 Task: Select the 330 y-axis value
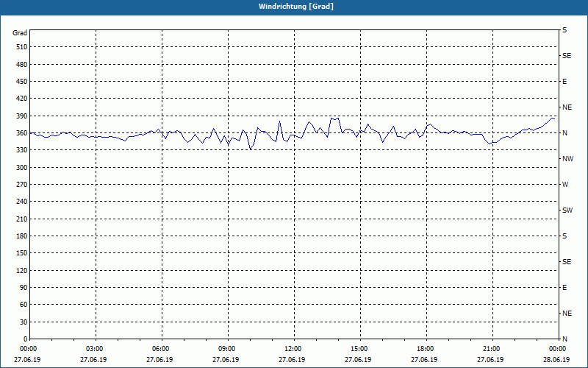tap(22, 150)
